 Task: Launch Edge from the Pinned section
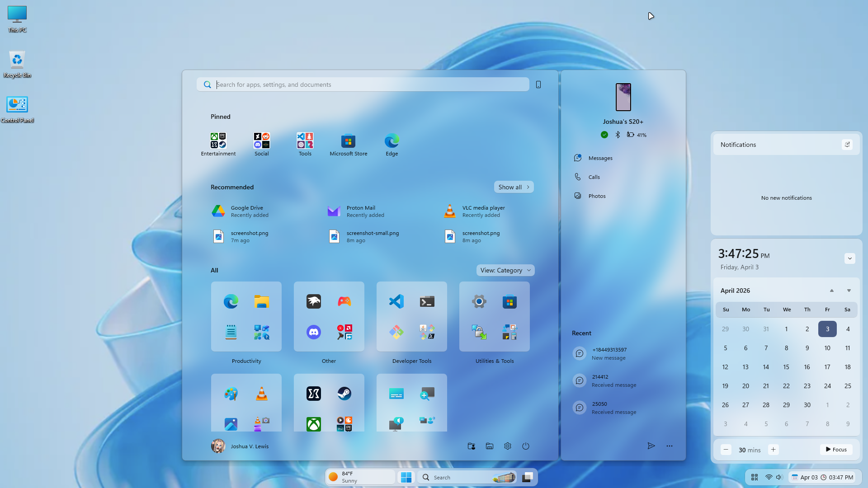pyautogui.click(x=392, y=141)
